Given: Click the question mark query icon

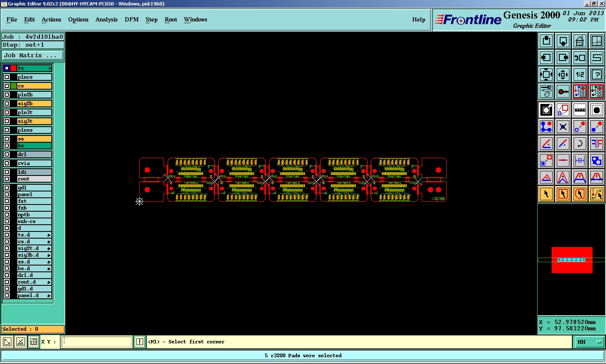Looking at the screenshot, I should 597,74.
